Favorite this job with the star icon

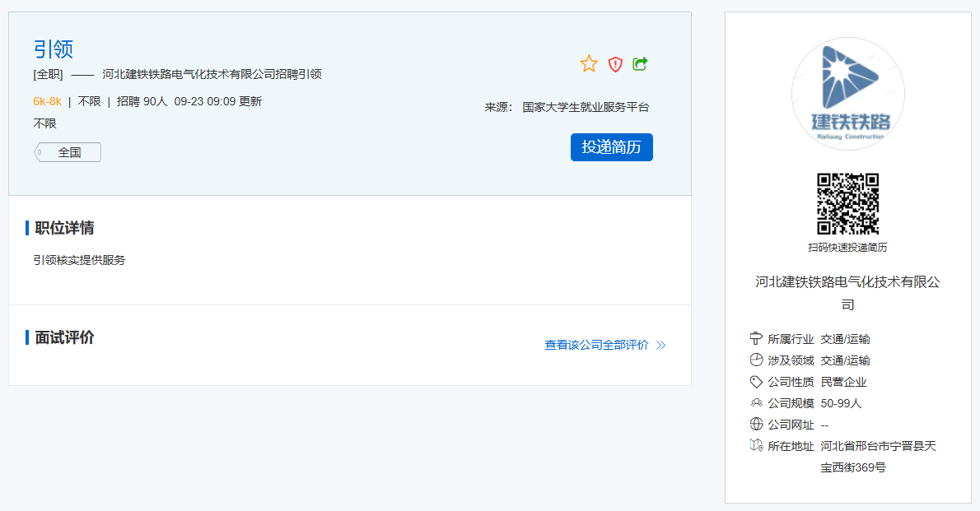589,64
